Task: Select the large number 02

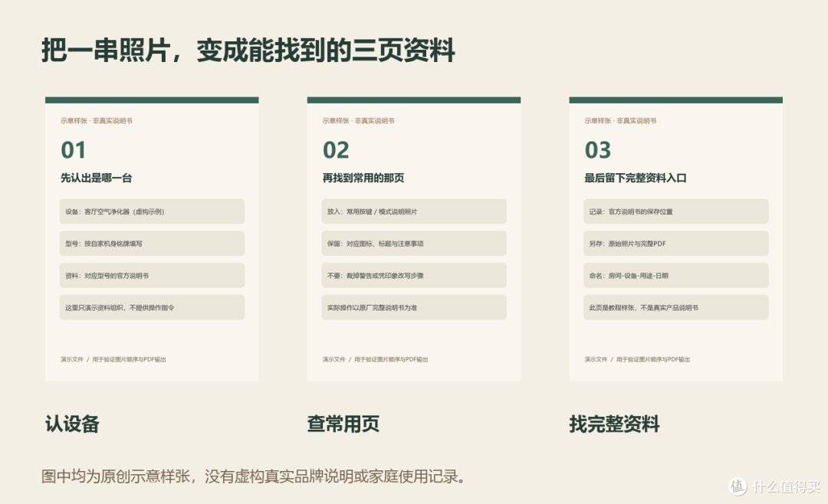Action: pyautogui.click(x=336, y=150)
